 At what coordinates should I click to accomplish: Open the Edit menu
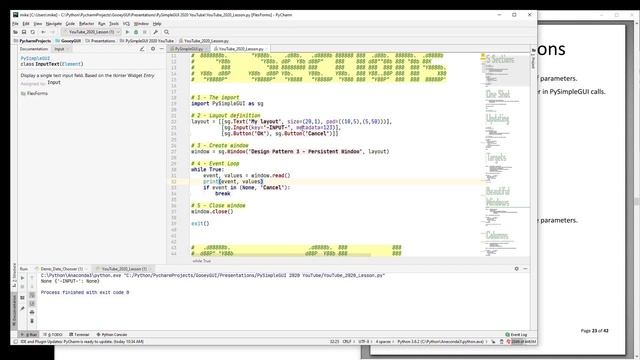(26, 24)
